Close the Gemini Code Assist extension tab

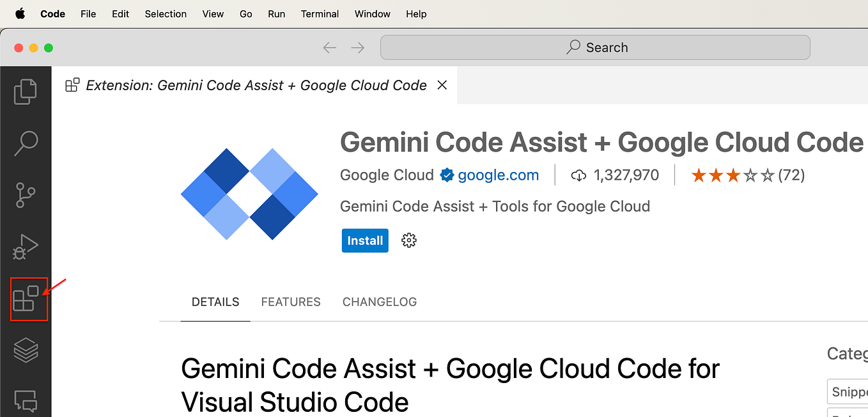tap(442, 85)
